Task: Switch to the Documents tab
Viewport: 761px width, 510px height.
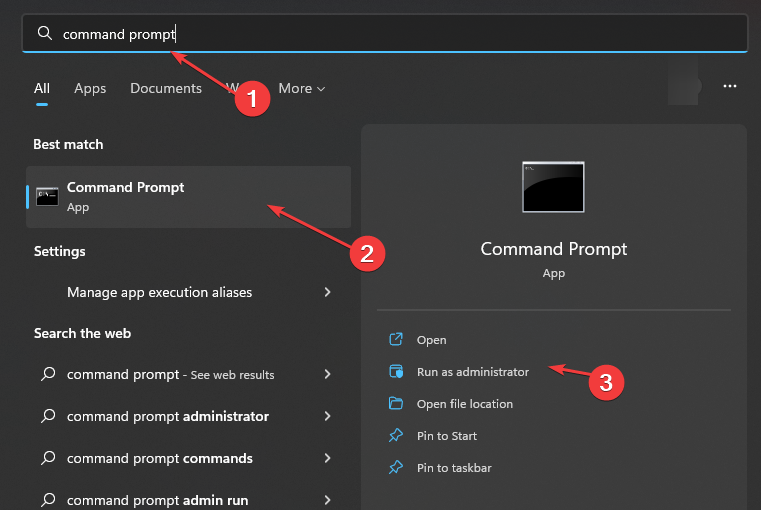Action: pos(165,88)
